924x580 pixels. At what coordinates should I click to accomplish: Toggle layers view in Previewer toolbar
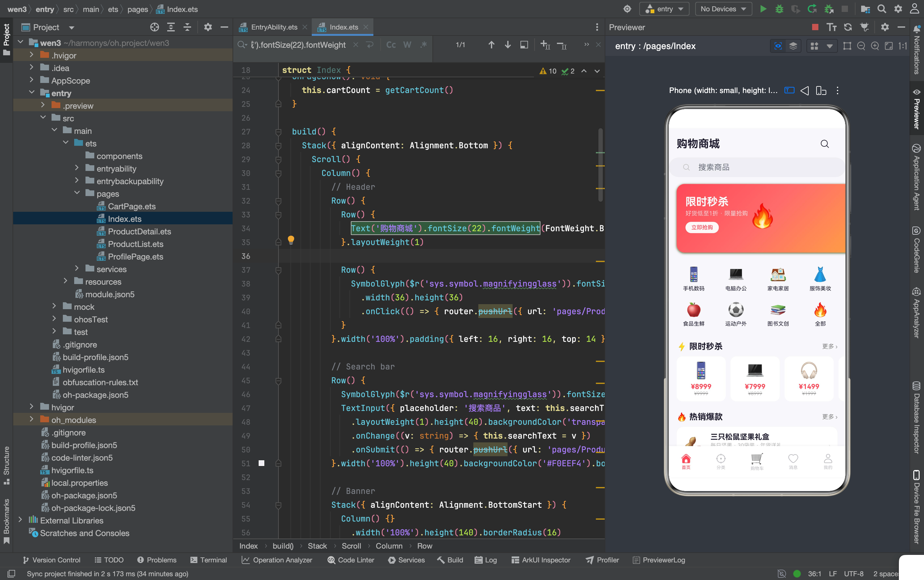[x=793, y=46]
